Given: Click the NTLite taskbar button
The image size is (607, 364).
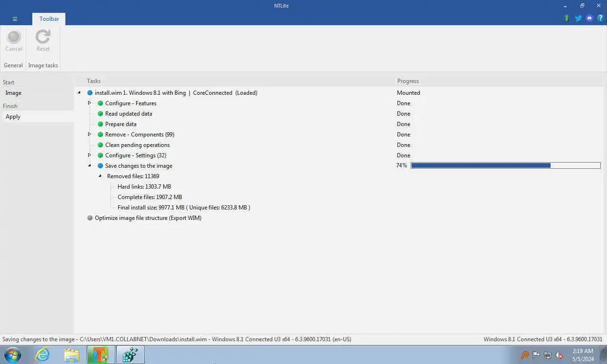Looking at the screenshot, I should 101,355.
